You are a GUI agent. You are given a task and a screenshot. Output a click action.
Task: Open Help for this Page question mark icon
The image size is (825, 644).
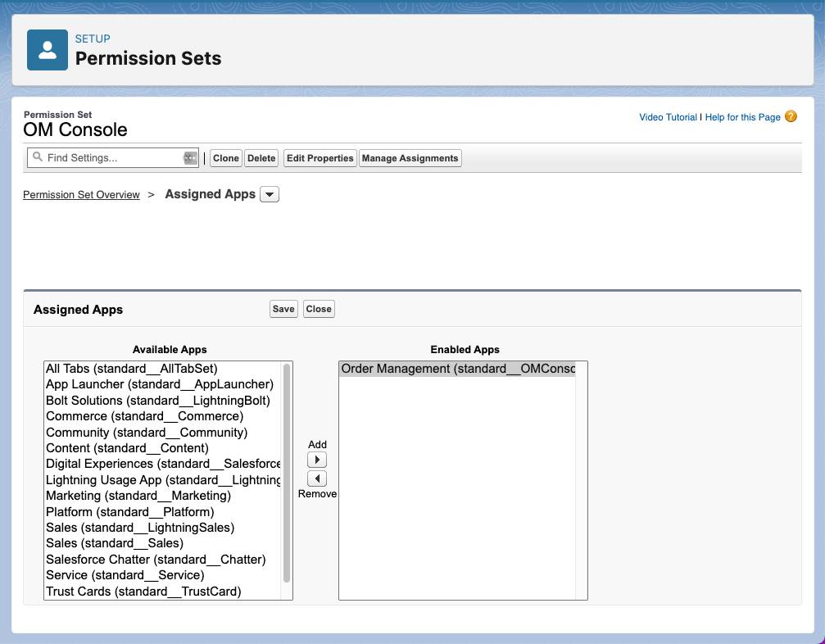[x=791, y=117]
